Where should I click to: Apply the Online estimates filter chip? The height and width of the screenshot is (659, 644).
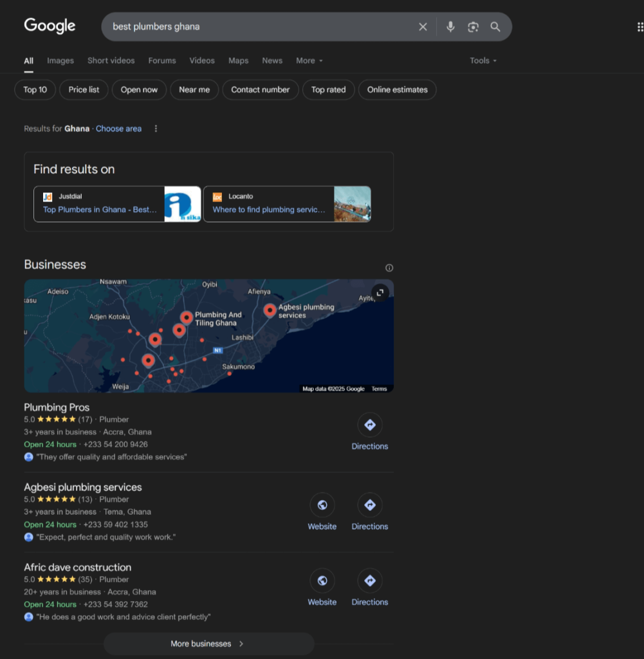tap(398, 89)
